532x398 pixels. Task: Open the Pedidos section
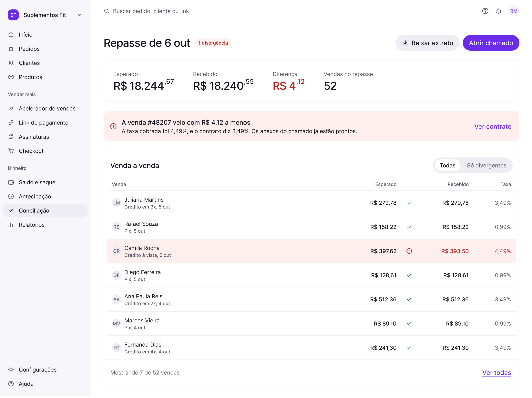click(45, 49)
